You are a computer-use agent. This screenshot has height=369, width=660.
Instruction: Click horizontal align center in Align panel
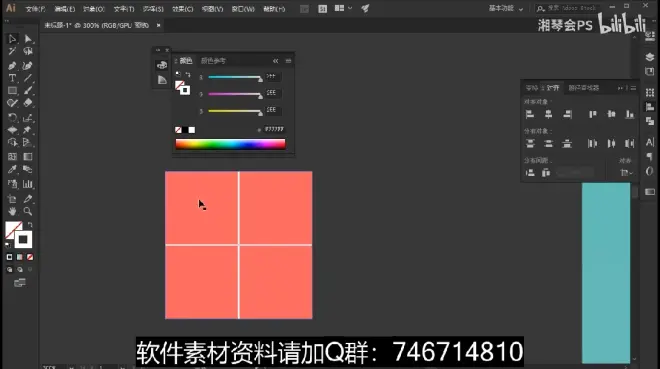(x=548, y=114)
